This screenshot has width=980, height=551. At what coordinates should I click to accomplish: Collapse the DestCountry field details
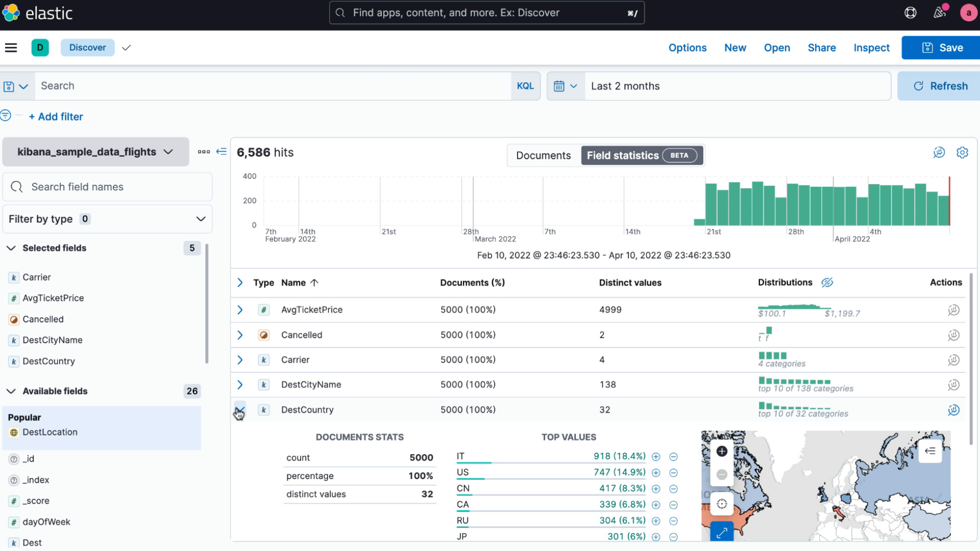(x=240, y=409)
